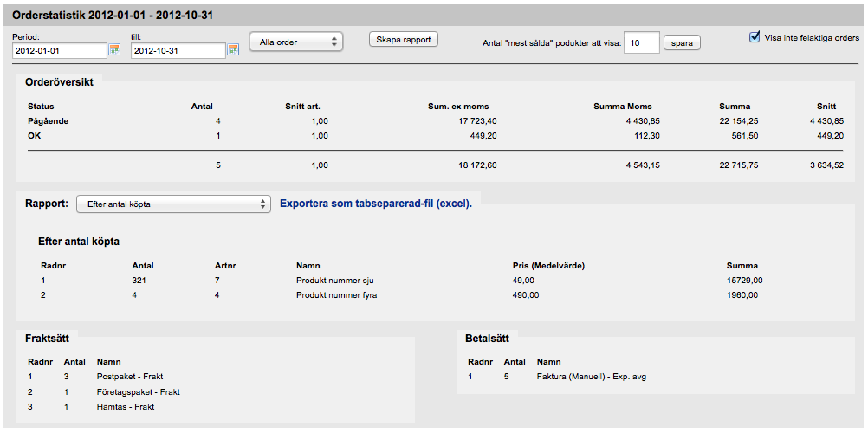Click the 'spara' button
The image size is (868, 433).
682,42
